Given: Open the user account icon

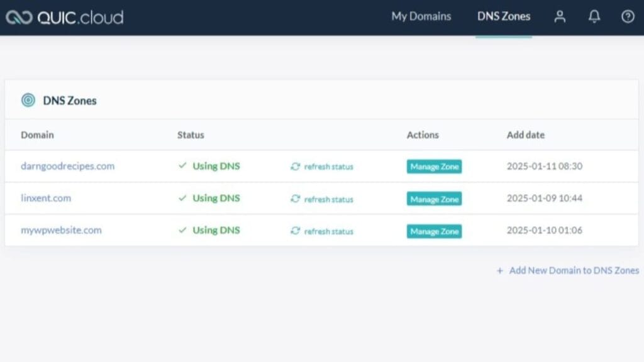Looking at the screenshot, I should pyautogui.click(x=559, y=18).
